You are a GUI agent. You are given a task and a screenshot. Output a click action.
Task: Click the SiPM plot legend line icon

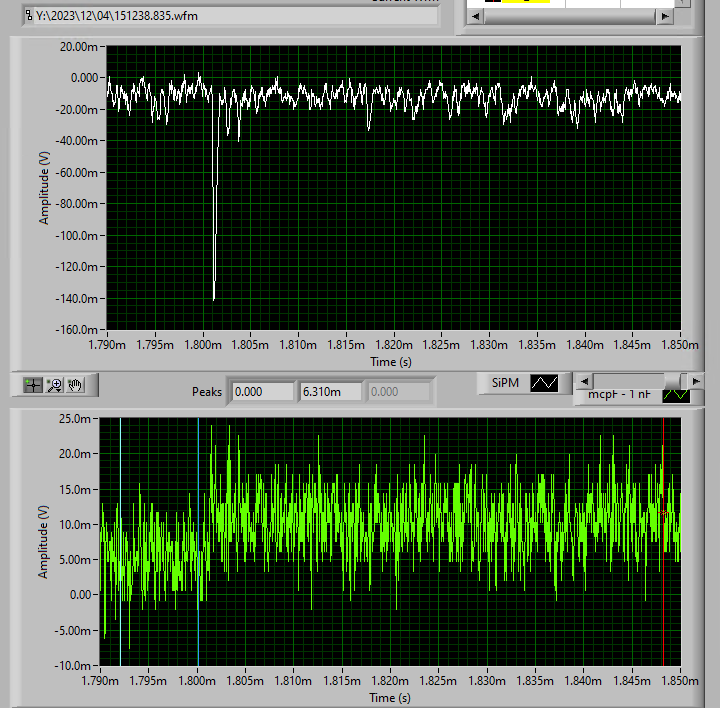(544, 383)
